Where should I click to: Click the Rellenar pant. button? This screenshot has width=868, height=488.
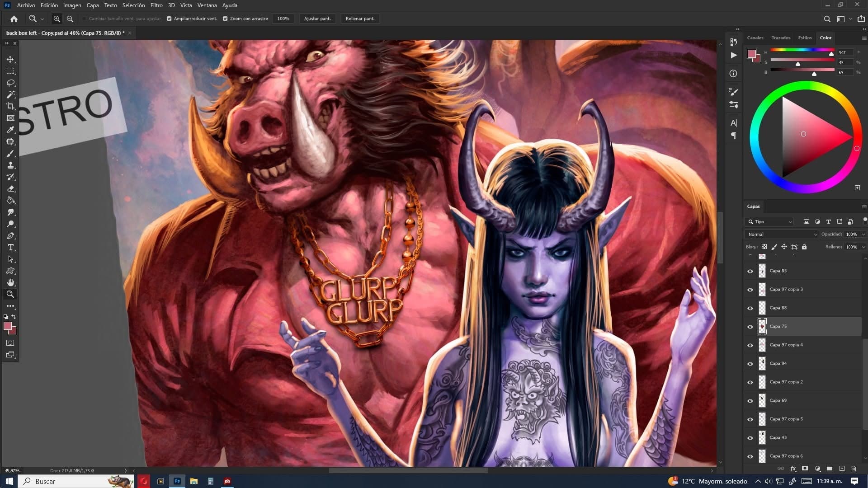click(360, 19)
